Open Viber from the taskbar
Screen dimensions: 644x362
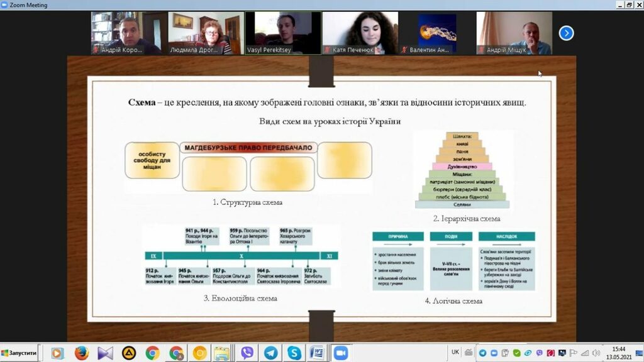point(247,353)
